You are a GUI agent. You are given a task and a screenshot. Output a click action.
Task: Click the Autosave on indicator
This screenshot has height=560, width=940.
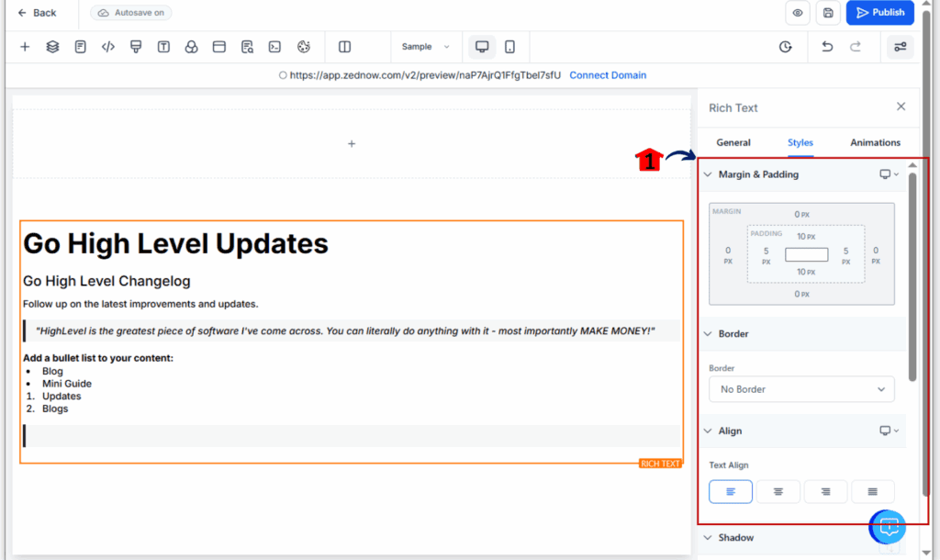(131, 13)
